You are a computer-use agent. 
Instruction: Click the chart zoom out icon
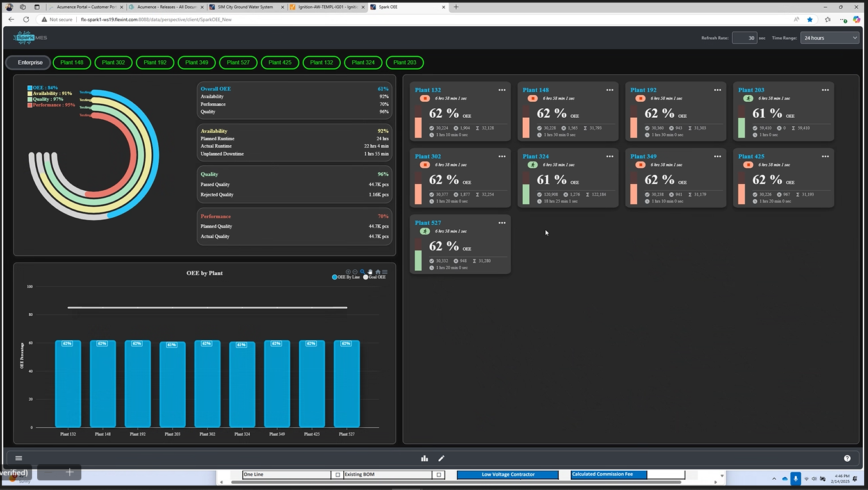pyautogui.click(x=356, y=272)
